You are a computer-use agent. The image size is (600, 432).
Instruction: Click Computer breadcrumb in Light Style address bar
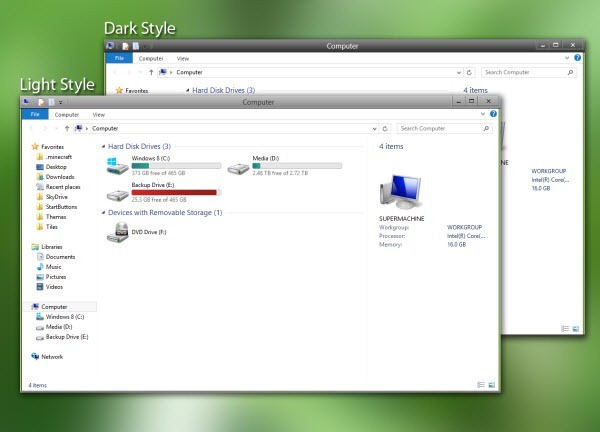tap(105, 129)
